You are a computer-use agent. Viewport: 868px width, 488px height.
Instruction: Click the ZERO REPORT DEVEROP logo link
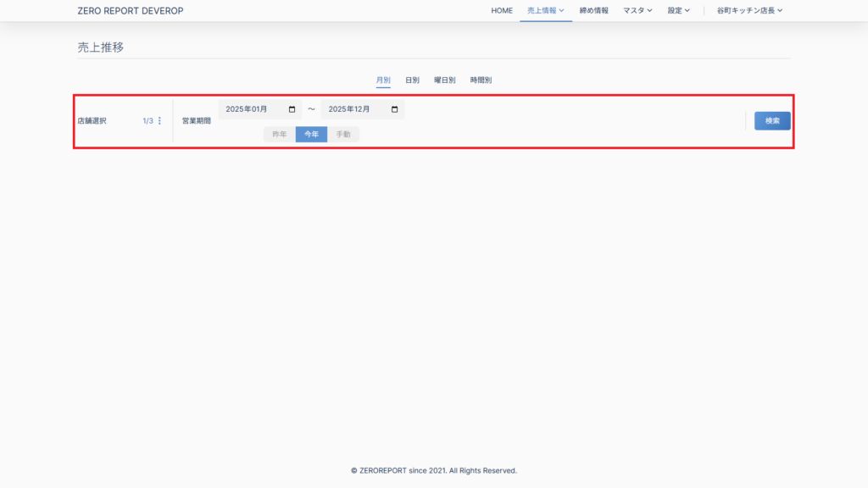[130, 11]
